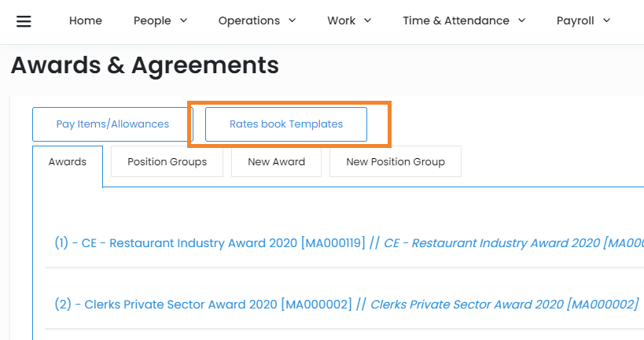Click the chevron arrow beside Payroll

[606, 21]
